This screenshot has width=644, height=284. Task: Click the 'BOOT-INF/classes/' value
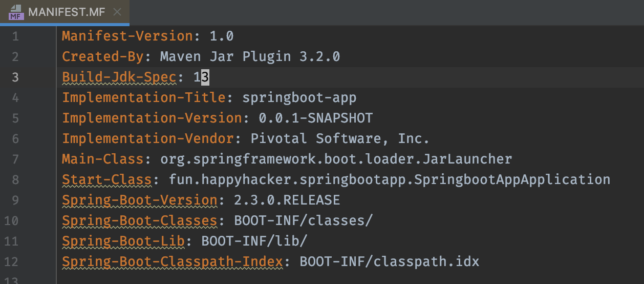[x=304, y=220]
